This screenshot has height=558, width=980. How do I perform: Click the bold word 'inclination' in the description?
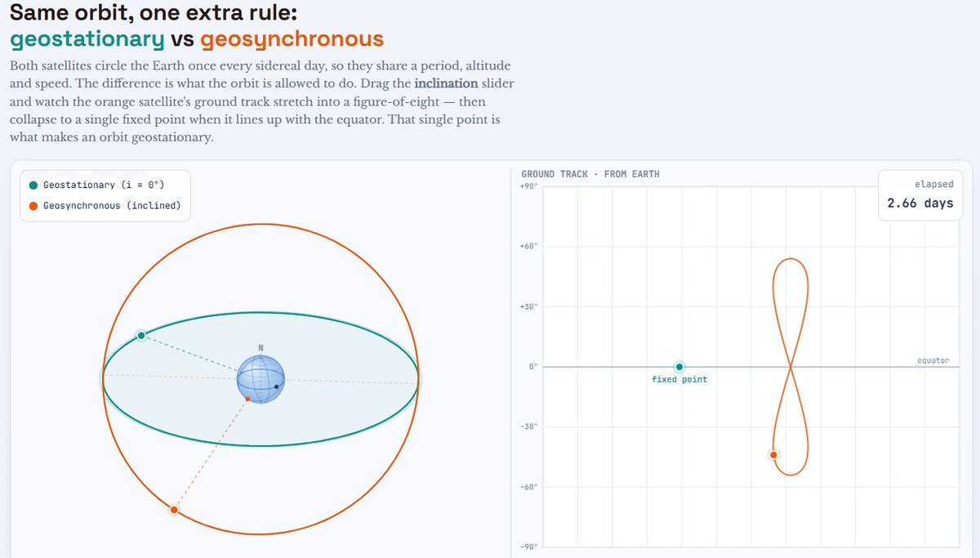coord(446,84)
